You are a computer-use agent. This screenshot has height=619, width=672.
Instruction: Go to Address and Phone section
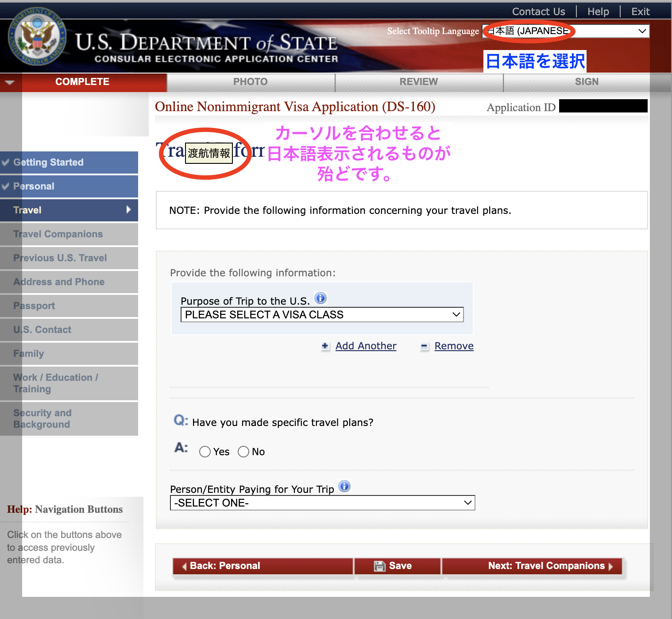(69, 282)
